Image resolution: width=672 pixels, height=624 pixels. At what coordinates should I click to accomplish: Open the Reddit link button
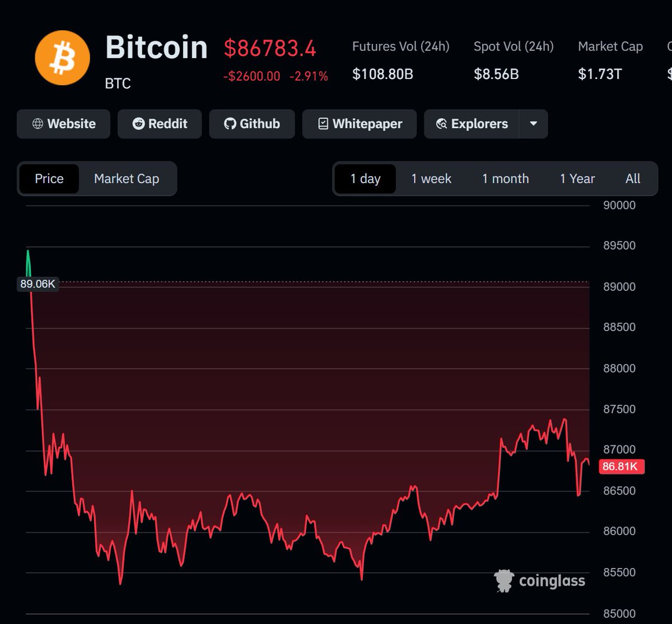pos(160,124)
